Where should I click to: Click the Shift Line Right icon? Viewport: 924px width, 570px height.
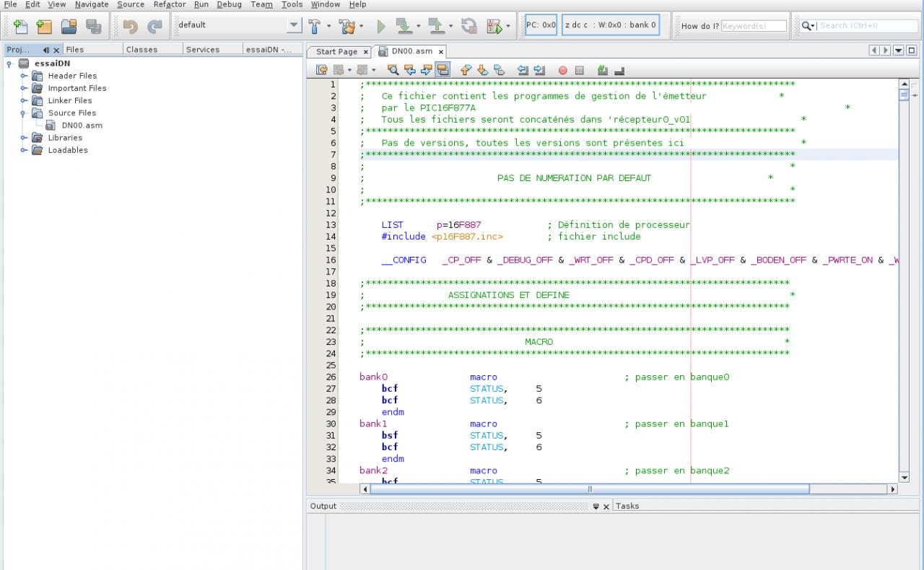coord(539,70)
